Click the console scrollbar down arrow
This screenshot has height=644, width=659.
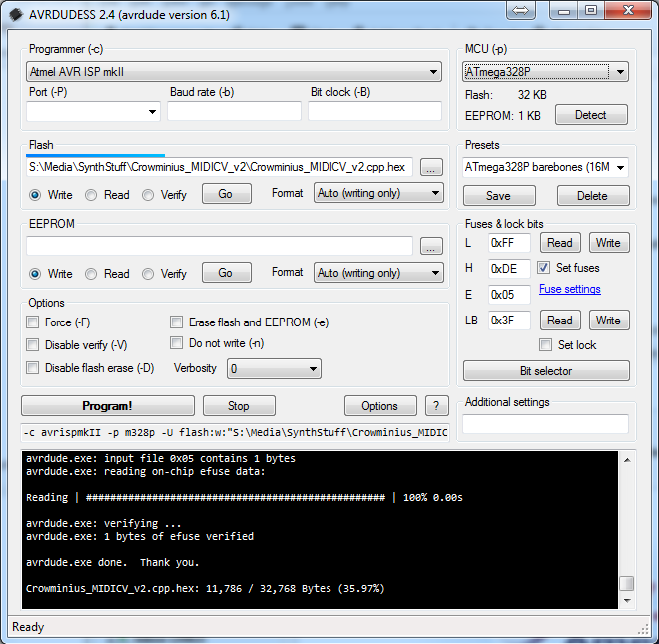click(x=627, y=600)
